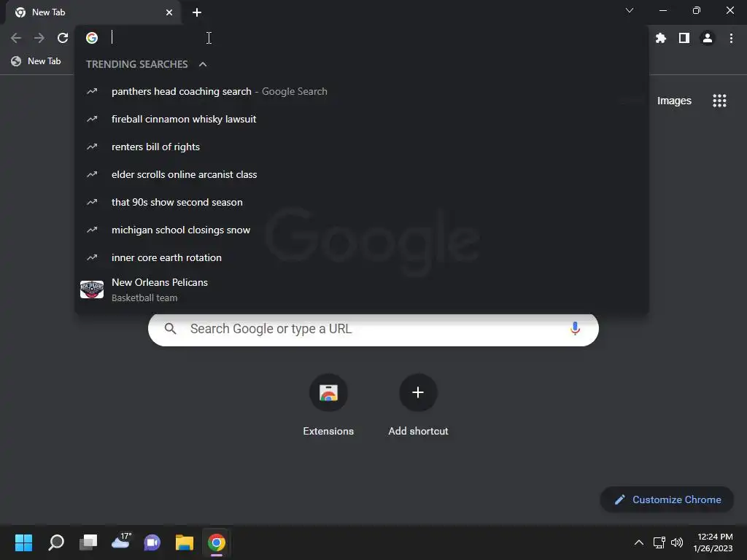Choose 'michigan school closings snow' suggestion
Viewport: 747px width, 560px height.
pyautogui.click(x=362, y=230)
